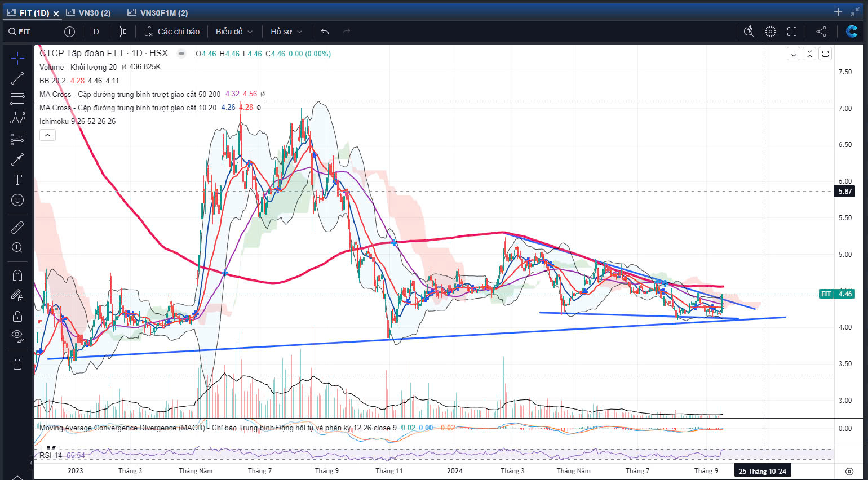Click the 5.87 crosshair price label

(845, 192)
